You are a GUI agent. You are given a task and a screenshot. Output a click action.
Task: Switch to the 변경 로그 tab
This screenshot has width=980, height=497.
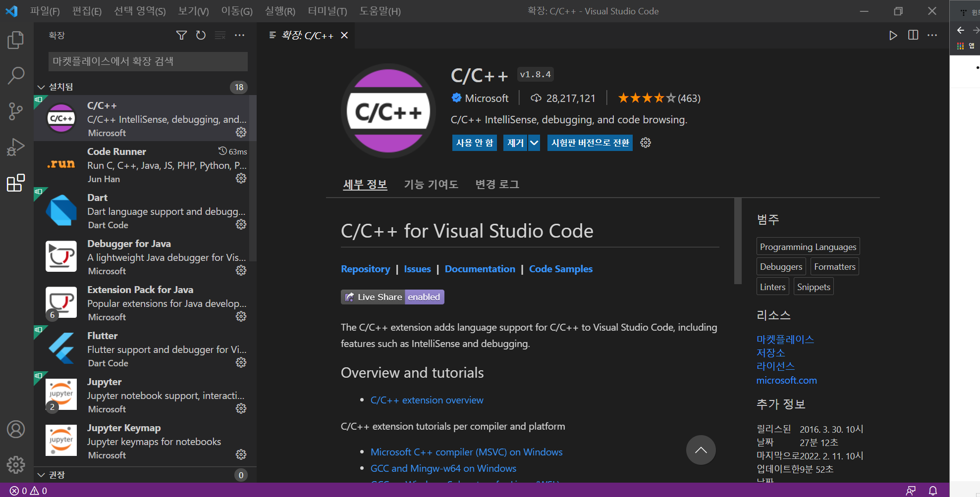(x=497, y=184)
